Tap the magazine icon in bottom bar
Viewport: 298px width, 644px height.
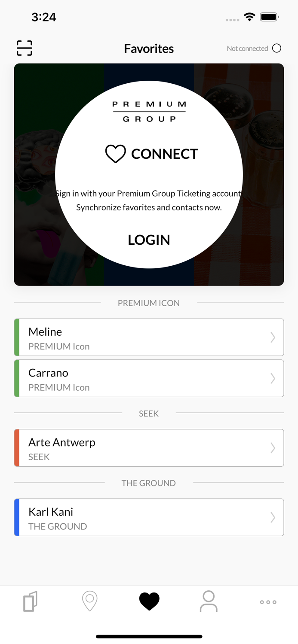(x=30, y=601)
